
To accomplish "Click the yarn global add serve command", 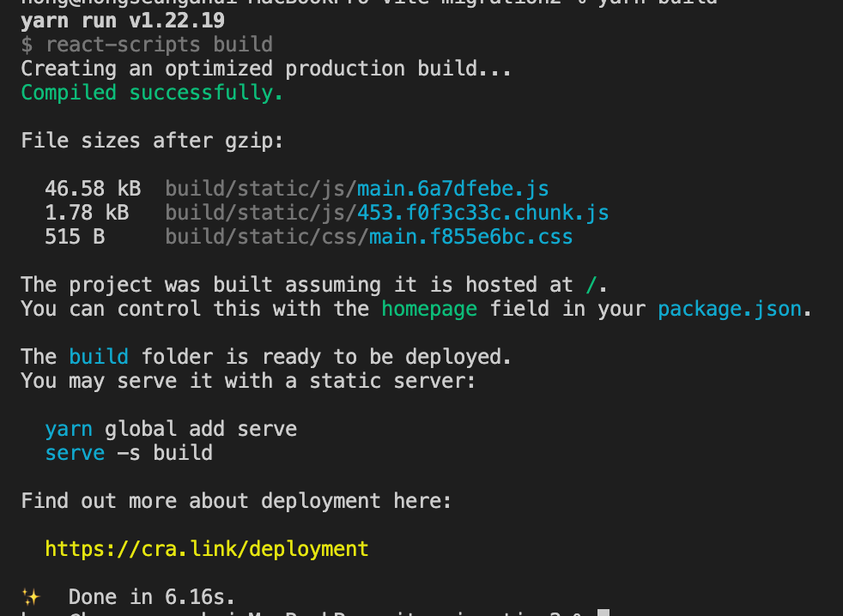I will pos(171,429).
